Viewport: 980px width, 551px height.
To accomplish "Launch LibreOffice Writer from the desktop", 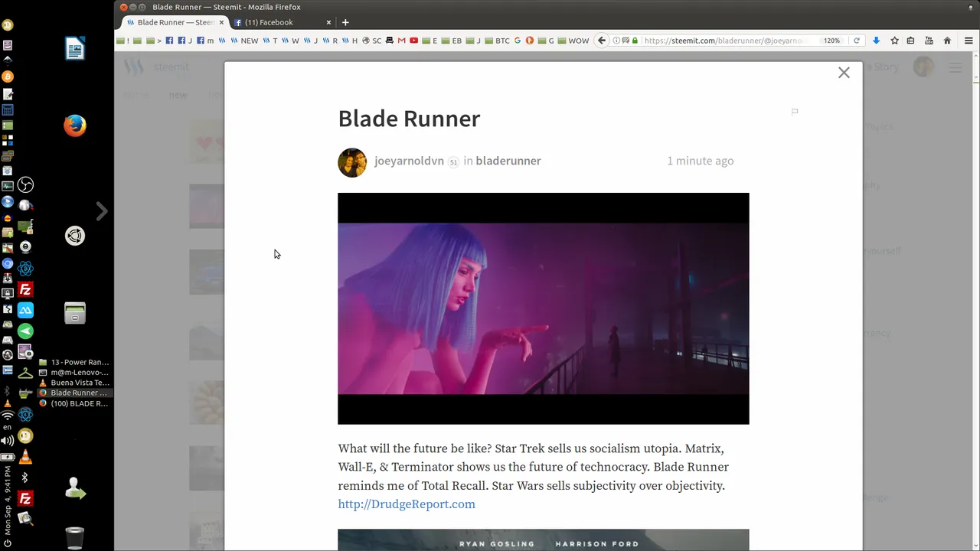I will click(x=75, y=49).
